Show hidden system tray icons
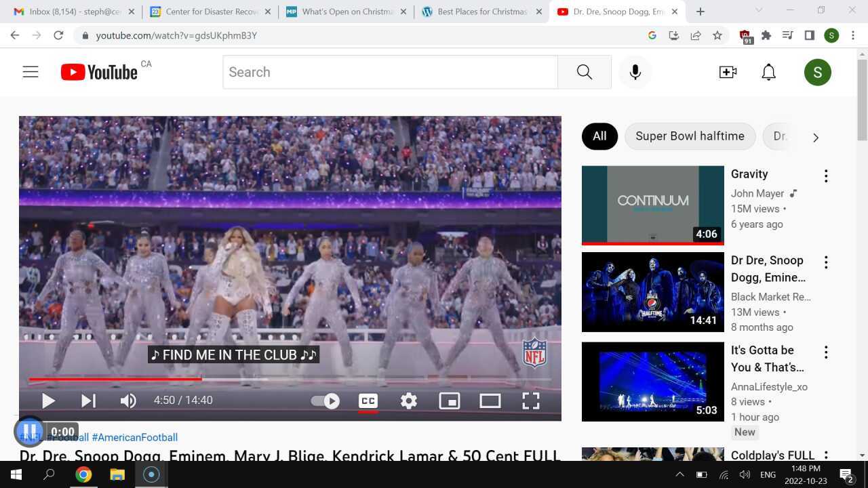The image size is (868, 488). pos(680,474)
